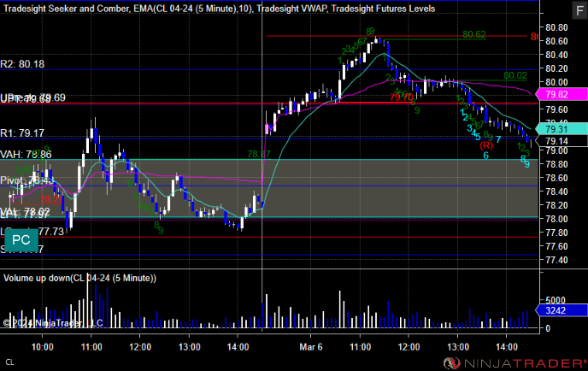The image size is (588, 371).
Task: Click the 79.14 current price marker
Action: 561,141
